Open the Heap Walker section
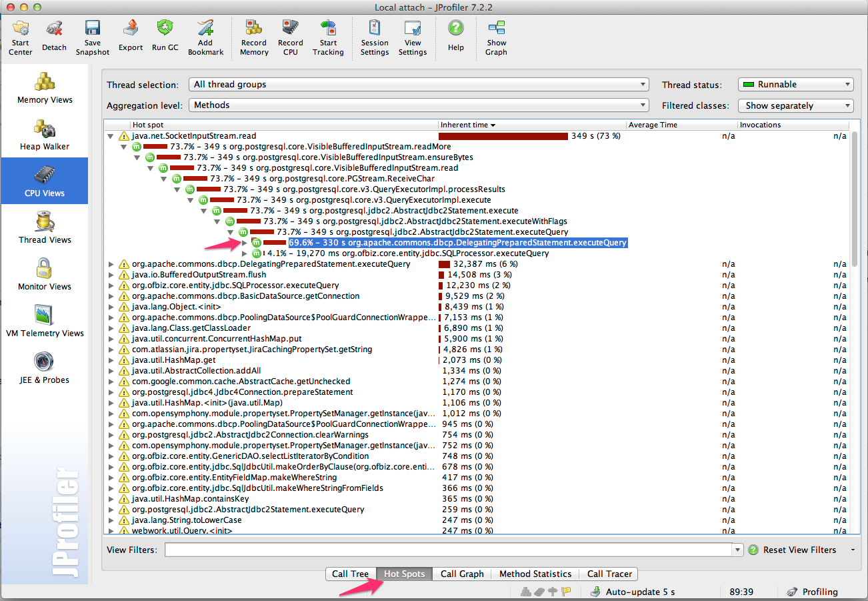The image size is (868, 601). 45,134
